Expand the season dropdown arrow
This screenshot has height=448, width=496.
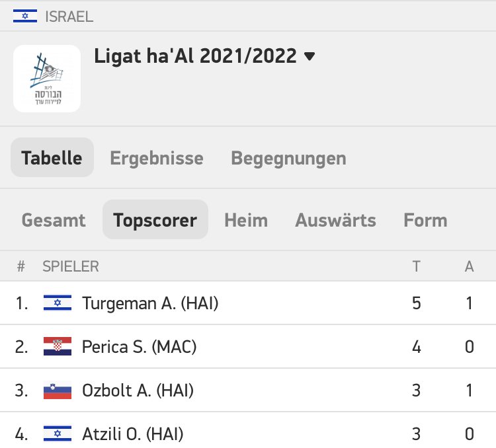click(x=309, y=57)
